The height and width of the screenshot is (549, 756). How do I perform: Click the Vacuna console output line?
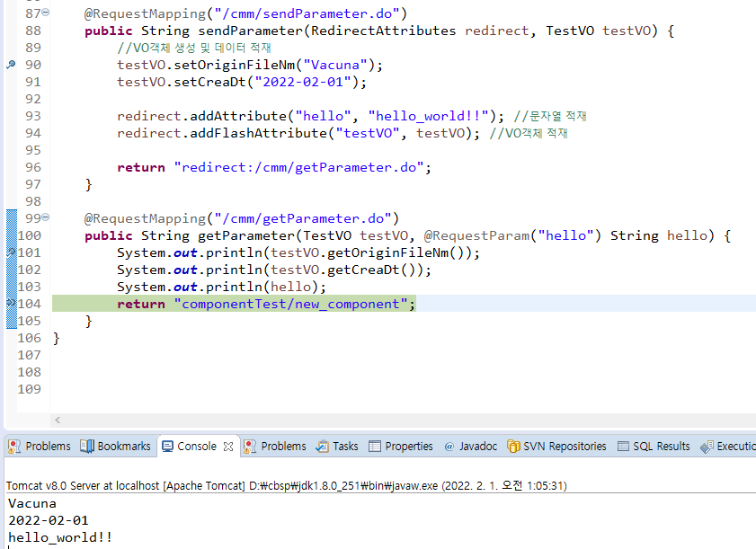32,504
